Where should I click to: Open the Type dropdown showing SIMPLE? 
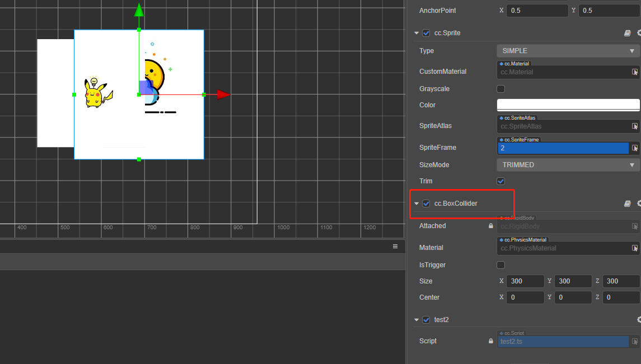(x=568, y=51)
